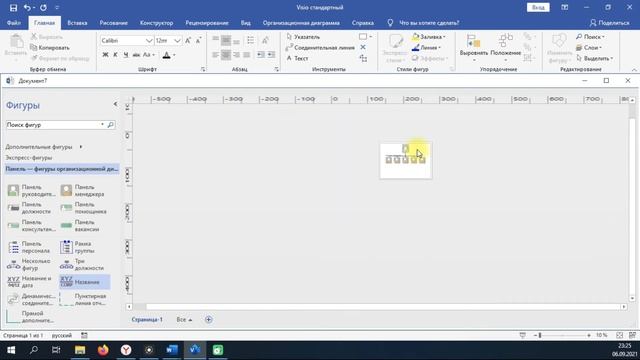Image resolution: width=640 pixels, height=360 pixels.
Task: Toggle bold formatting (Ж)
Action: [x=105, y=55]
